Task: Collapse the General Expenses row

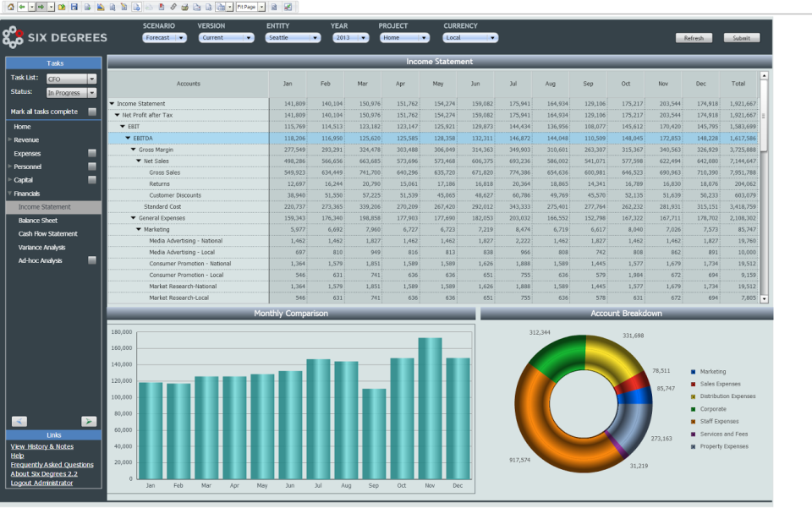Action: click(x=133, y=218)
